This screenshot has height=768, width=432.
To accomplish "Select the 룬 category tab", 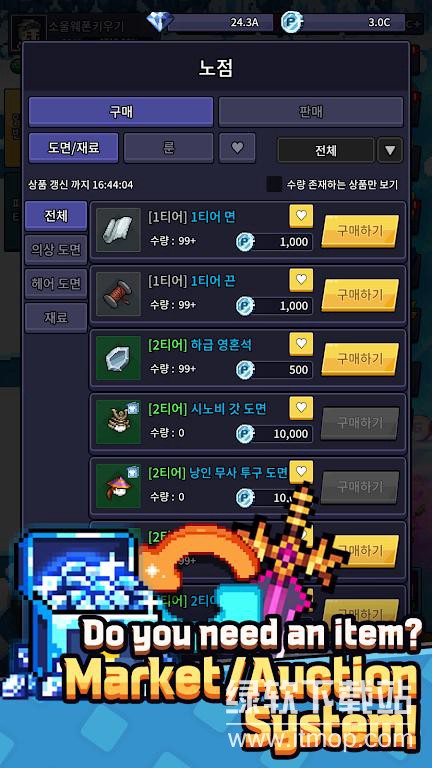I will [168, 148].
